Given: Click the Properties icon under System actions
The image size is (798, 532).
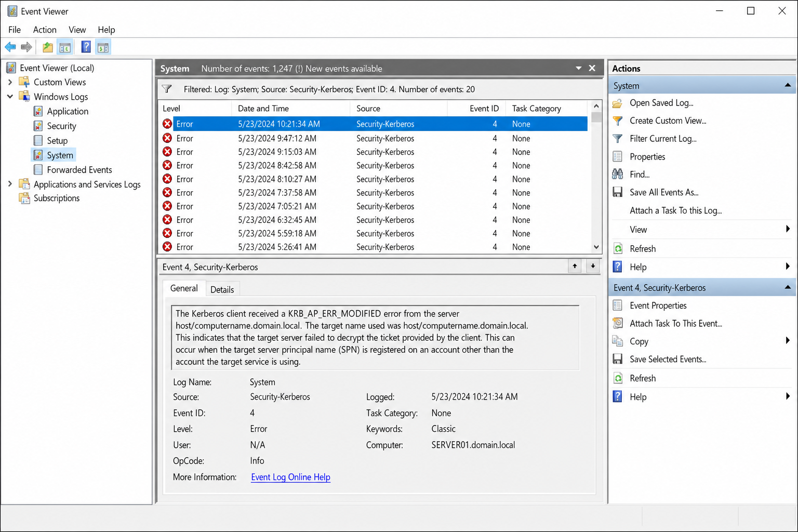Looking at the screenshot, I should 618,156.
